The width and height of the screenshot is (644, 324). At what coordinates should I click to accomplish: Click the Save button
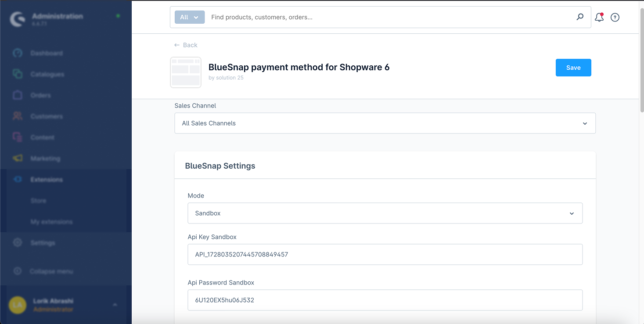(573, 68)
